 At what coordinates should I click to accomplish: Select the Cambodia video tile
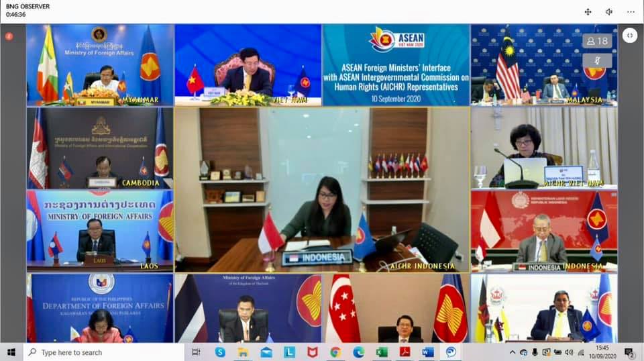click(x=100, y=148)
